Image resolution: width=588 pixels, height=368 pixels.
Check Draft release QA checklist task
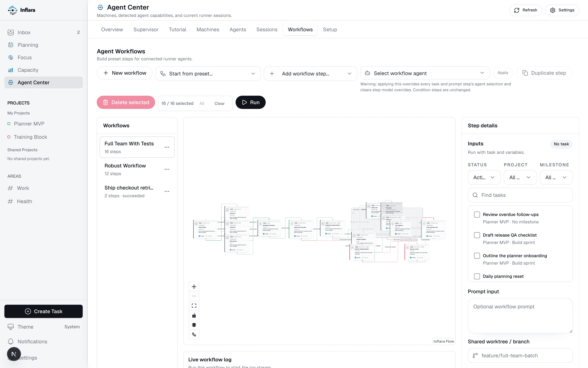tap(477, 235)
